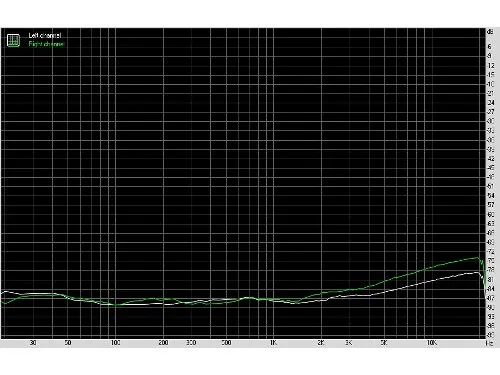Click the 30 frequency axis label
This screenshot has height=375, width=500.
33,343
